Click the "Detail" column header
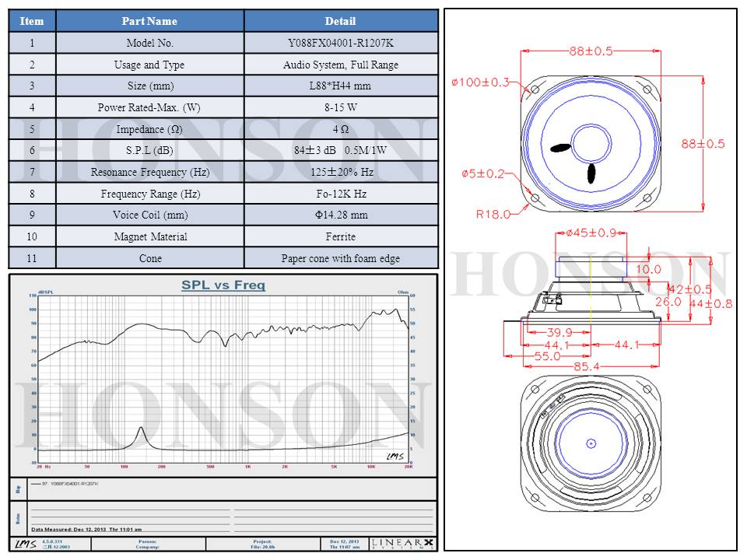This screenshot has width=747, height=560. [341, 21]
